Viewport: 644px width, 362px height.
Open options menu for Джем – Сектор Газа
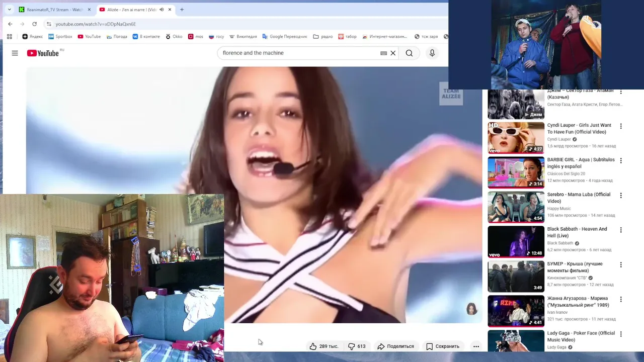point(621,92)
